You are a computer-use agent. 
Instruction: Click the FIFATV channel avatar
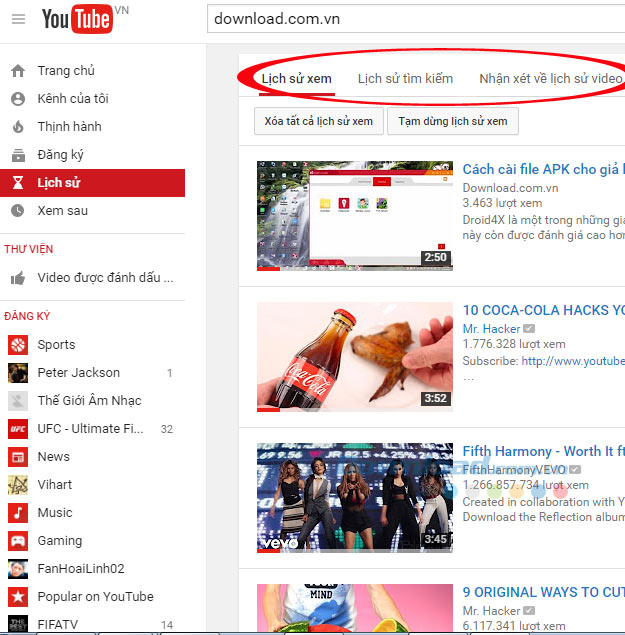(x=18, y=624)
